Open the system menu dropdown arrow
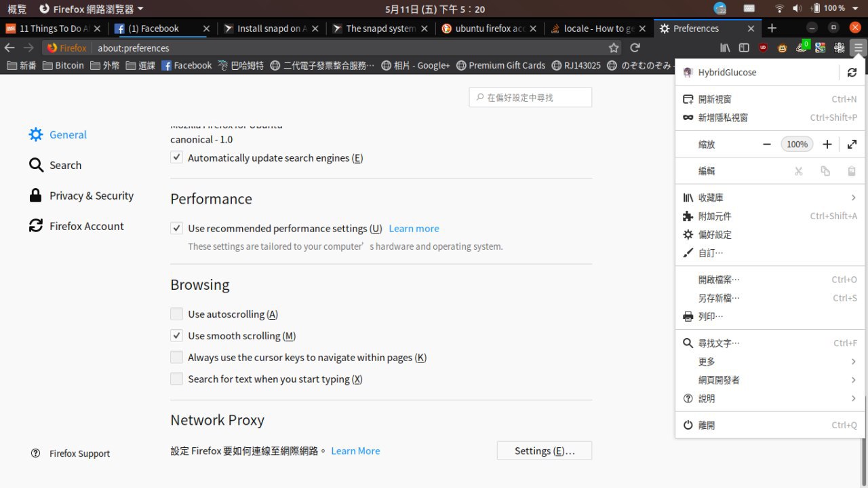Screen dimensions: 868x488 pyautogui.click(x=856, y=9)
